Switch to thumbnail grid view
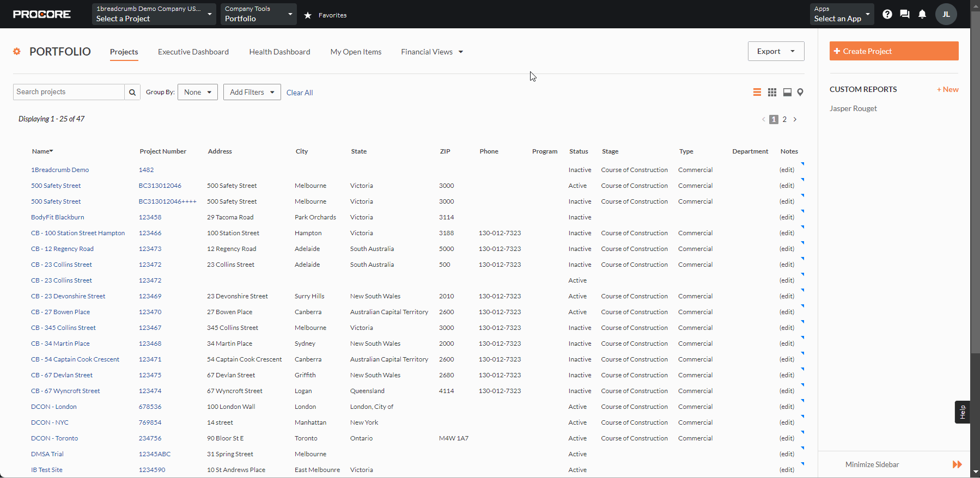This screenshot has width=980, height=478. click(772, 93)
